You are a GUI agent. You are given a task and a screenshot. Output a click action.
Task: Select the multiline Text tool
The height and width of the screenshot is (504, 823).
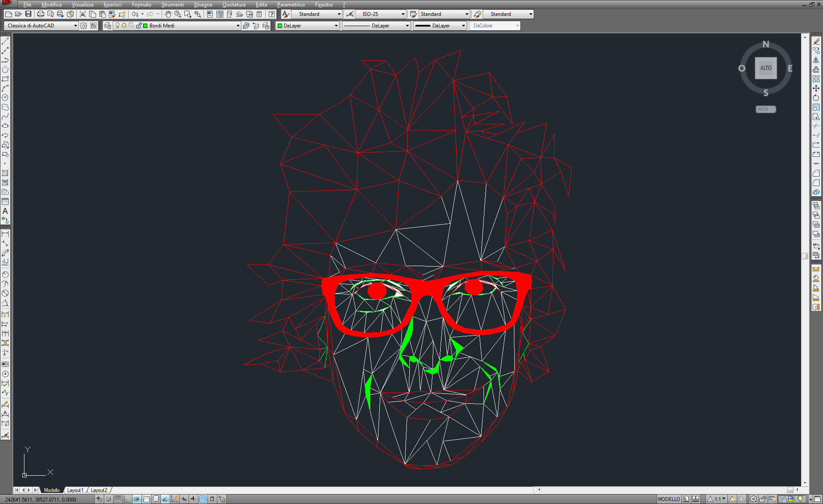point(5,211)
